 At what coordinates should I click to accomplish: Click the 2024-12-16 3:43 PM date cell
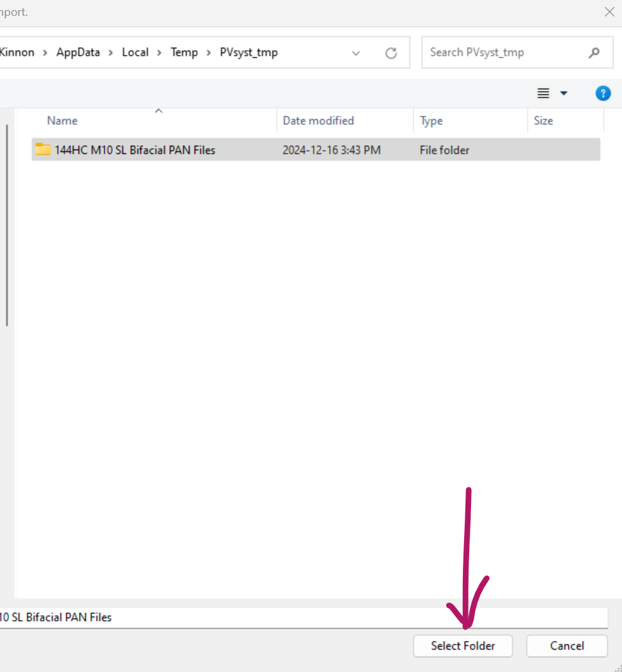[332, 150]
